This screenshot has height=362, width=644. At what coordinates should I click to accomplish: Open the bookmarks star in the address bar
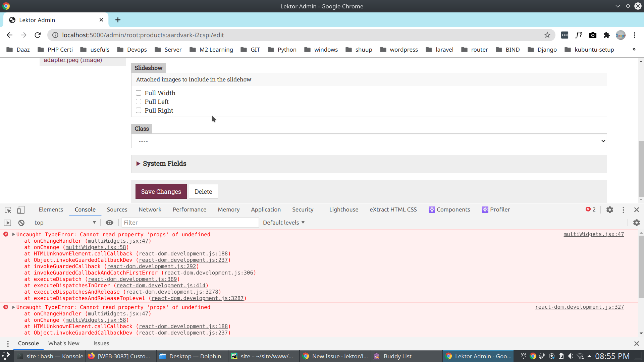tap(547, 35)
